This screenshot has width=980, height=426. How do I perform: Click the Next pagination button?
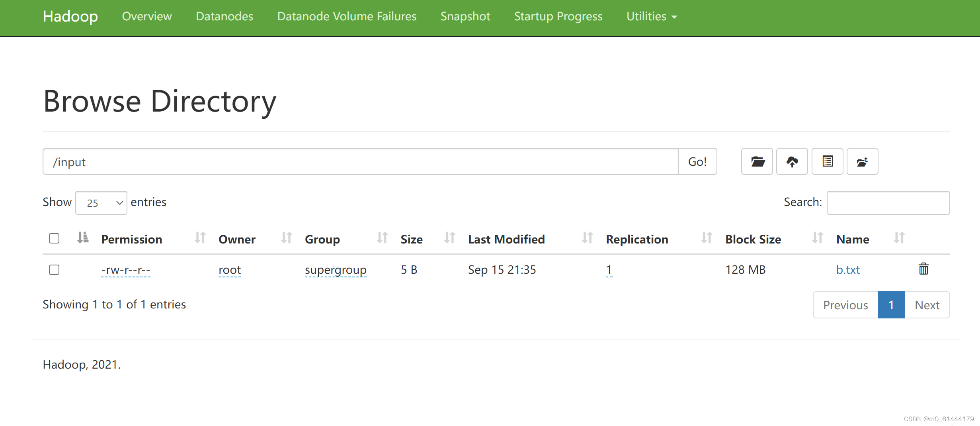[x=927, y=305]
